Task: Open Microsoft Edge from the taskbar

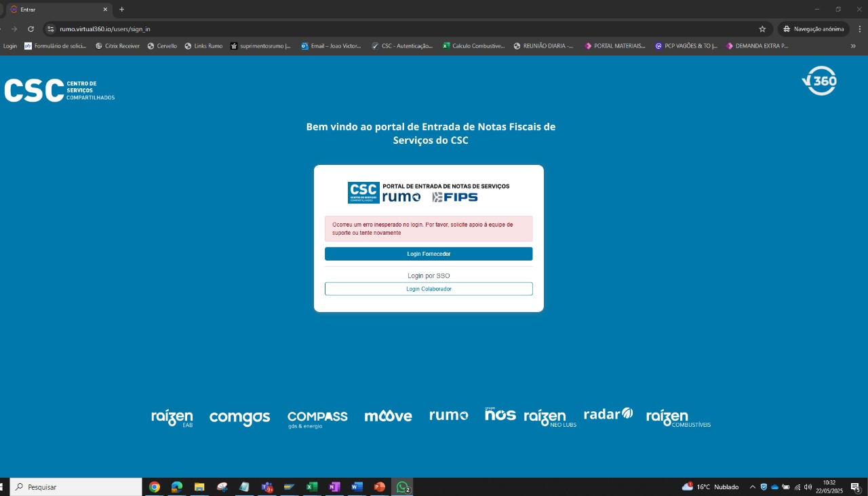Action: click(x=177, y=487)
